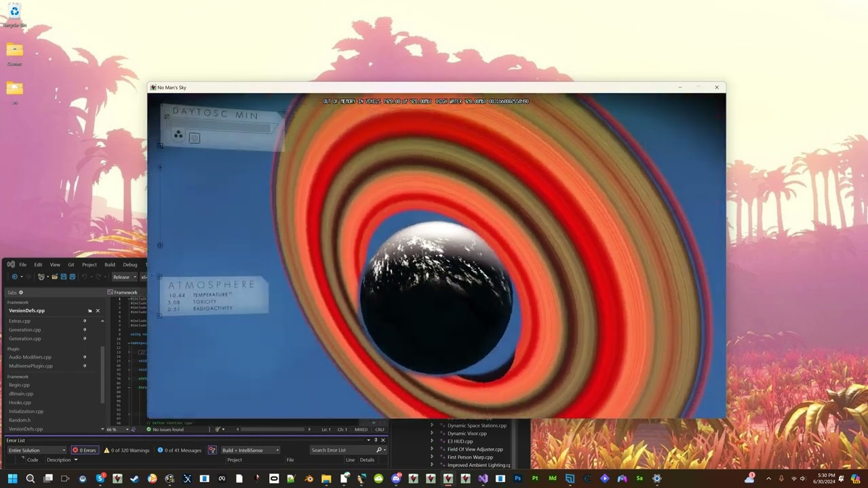Expand the E3 HUD.cpp tree node
868x488 pixels.
pyautogui.click(x=432, y=441)
